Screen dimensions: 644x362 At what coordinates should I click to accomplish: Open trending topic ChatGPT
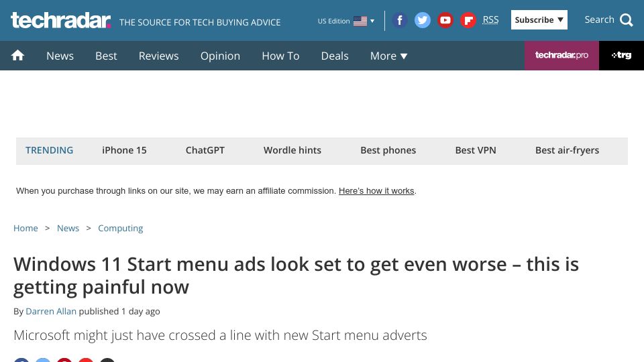[x=205, y=150]
